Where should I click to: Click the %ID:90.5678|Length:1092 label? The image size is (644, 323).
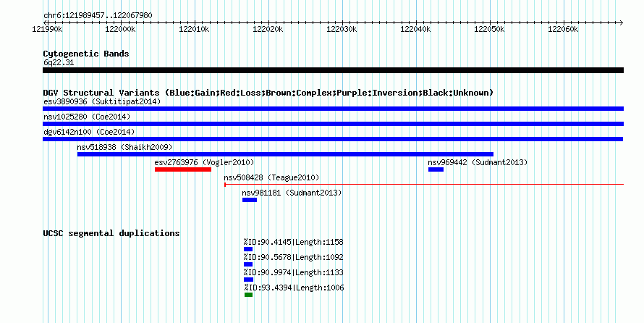pos(293,257)
